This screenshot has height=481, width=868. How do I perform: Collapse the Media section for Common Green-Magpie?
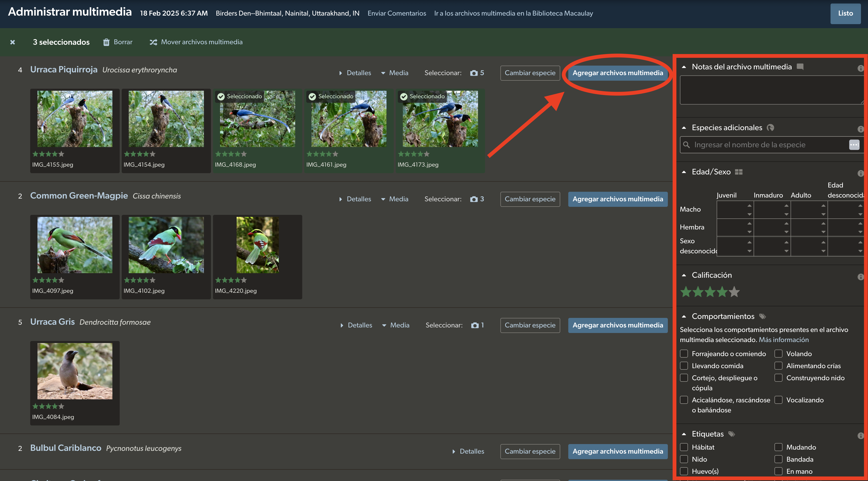click(395, 199)
